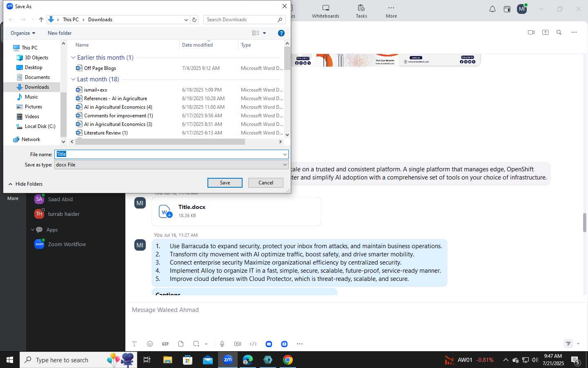Open the GIF picker

[x=165, y=344]
